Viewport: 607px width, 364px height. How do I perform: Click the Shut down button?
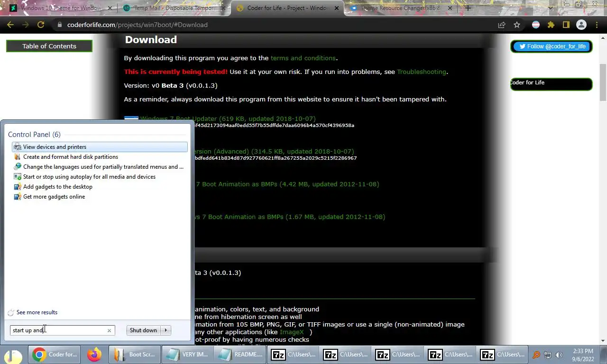(x=143, y=330)
